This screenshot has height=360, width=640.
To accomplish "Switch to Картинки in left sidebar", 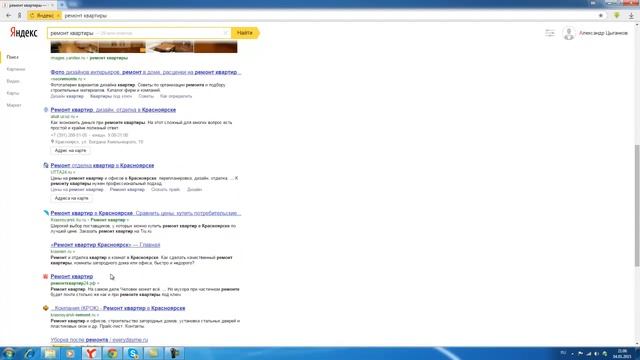I will [16, 69].
